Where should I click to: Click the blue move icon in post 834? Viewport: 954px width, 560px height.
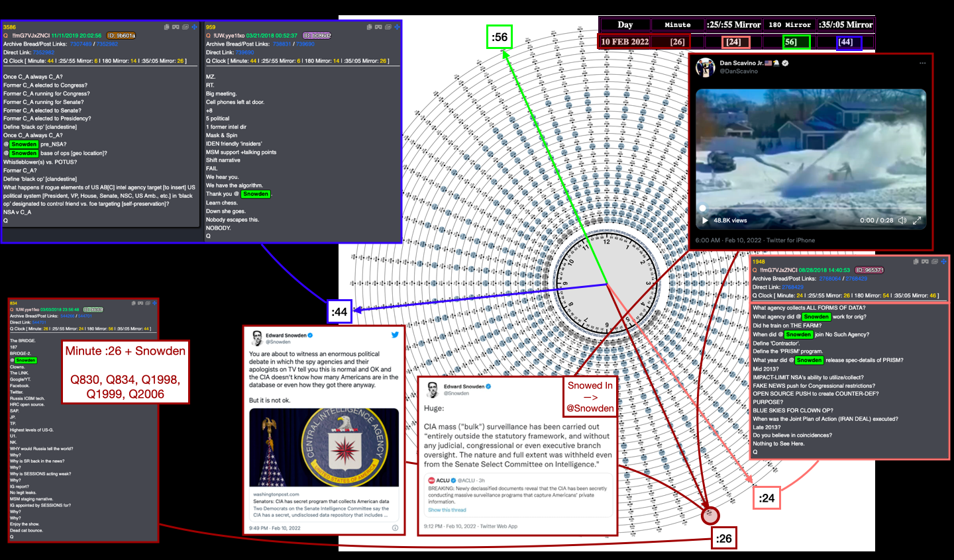(x=154, y=303)
